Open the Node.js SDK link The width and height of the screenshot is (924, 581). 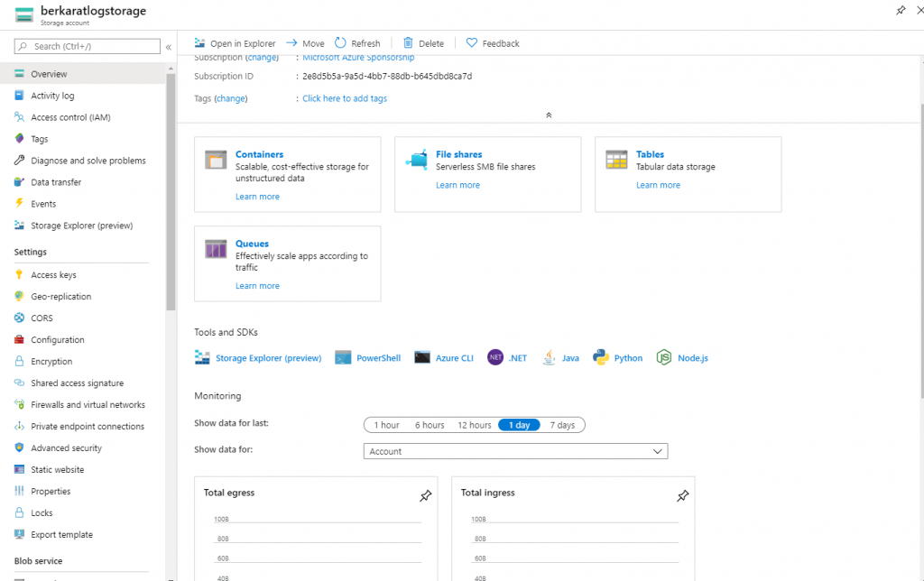(x=693, y=357)
